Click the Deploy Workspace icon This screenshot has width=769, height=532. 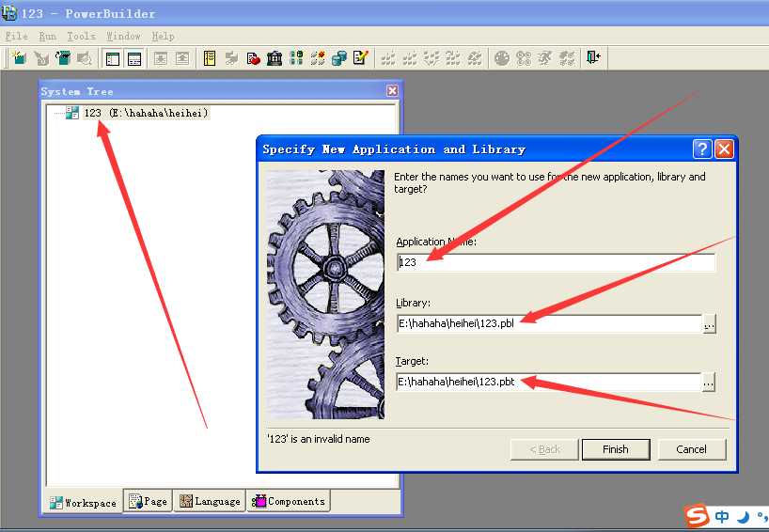[x=432, y=58]
